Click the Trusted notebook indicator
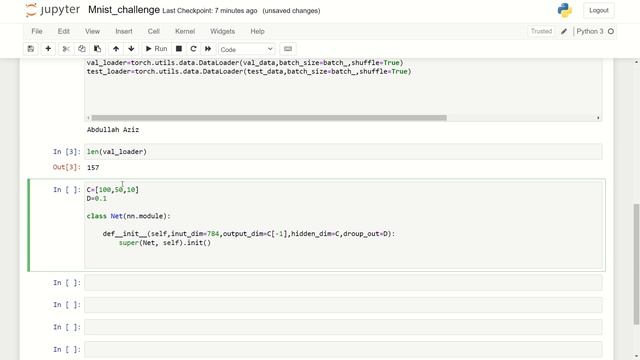The image size is (640, 360). pos(541,31)
